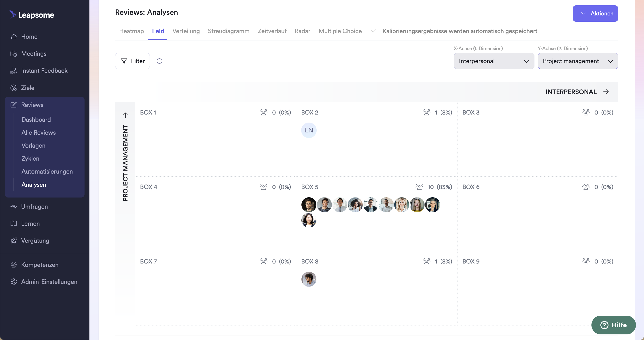Click the Kalibrierungsergebnisse auto-save notice

point(460,31)
